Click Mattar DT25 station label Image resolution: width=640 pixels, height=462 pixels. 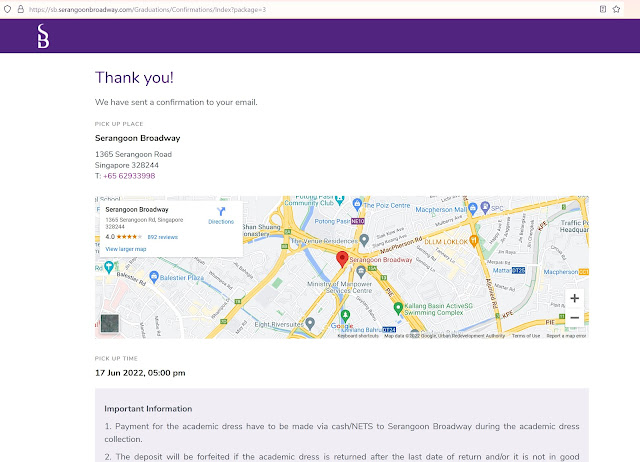click(x=509, y=270)
